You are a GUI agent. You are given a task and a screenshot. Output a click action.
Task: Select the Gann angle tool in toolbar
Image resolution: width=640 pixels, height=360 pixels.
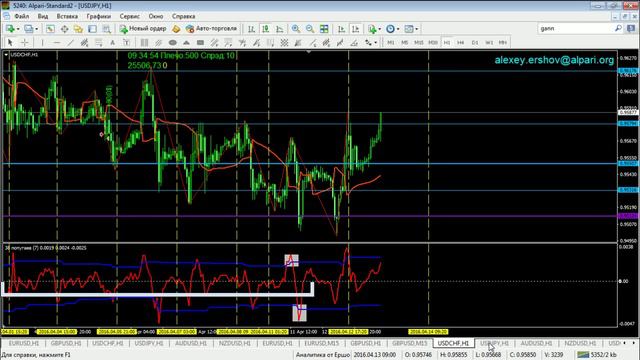click(x=354, y=42)
